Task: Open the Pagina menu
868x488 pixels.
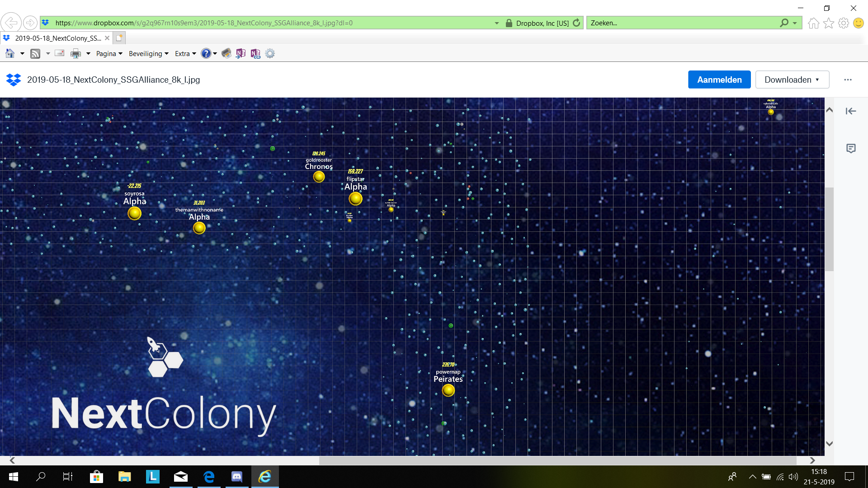Action: tap(109, 54)
